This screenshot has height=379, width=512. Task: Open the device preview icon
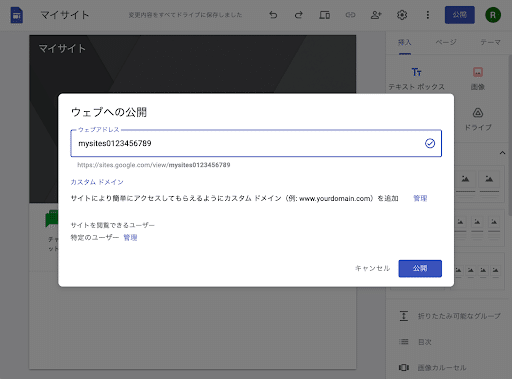coord(324,15)
